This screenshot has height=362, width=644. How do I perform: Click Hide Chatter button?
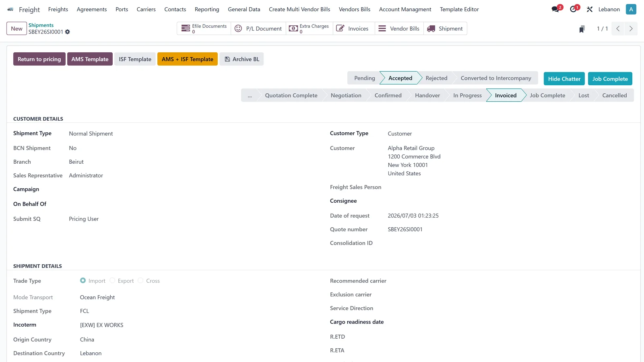click(564, 79)
